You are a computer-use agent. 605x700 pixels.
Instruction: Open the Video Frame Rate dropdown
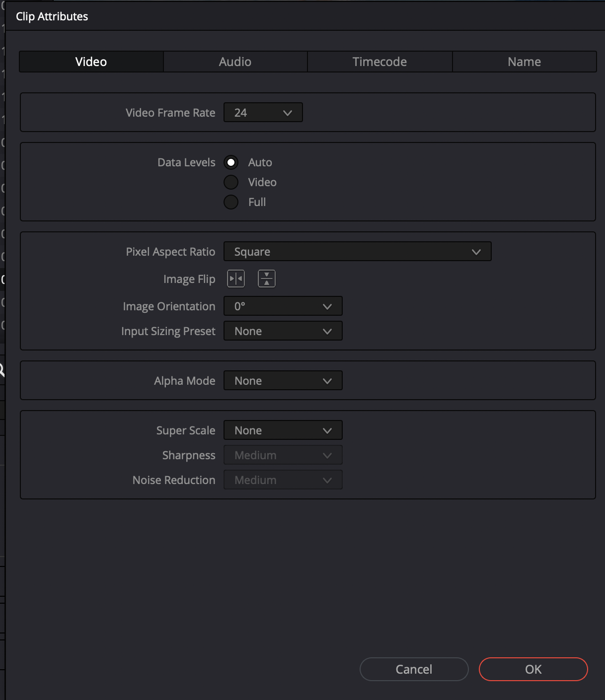pyautogui.click(x=263, y=112)
